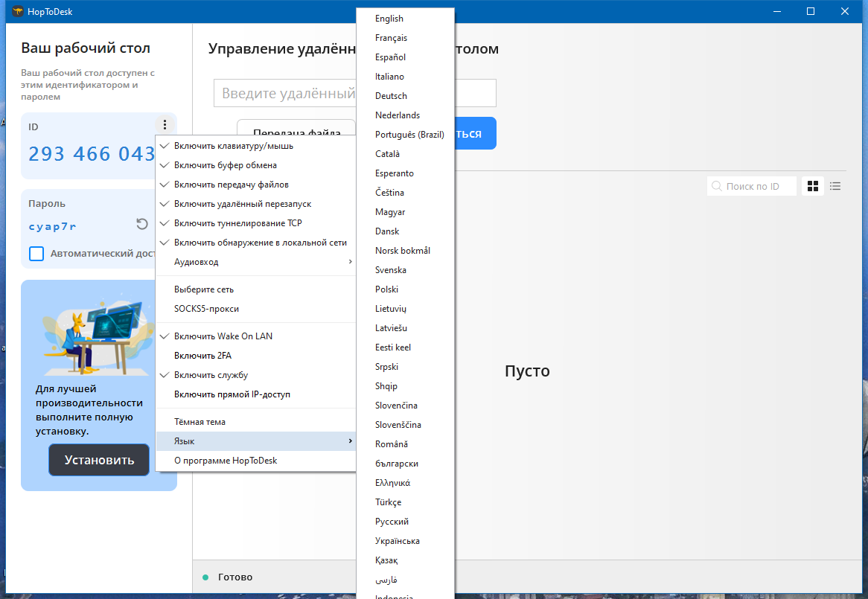Click the blue connect button

[475, 134]
